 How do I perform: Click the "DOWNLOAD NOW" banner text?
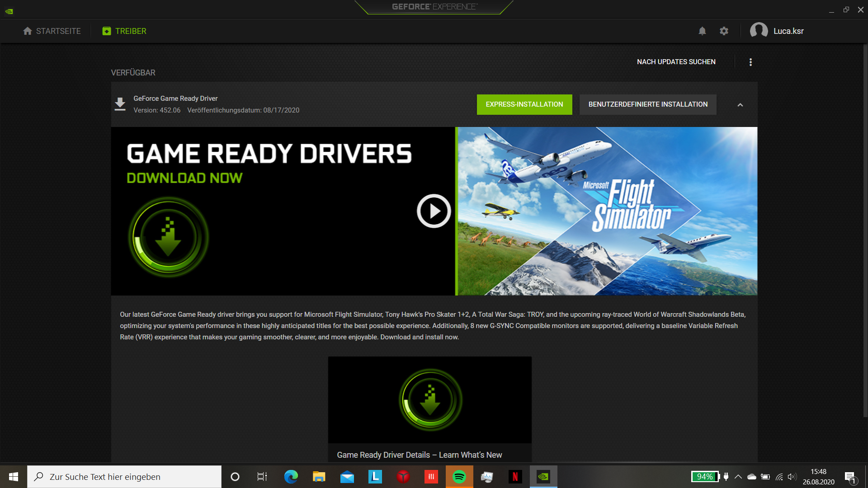184,178
